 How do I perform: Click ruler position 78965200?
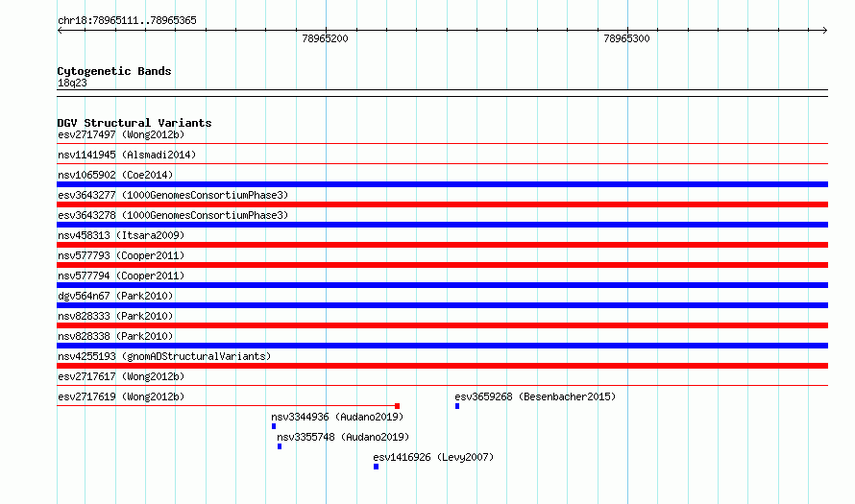(325, 38)
